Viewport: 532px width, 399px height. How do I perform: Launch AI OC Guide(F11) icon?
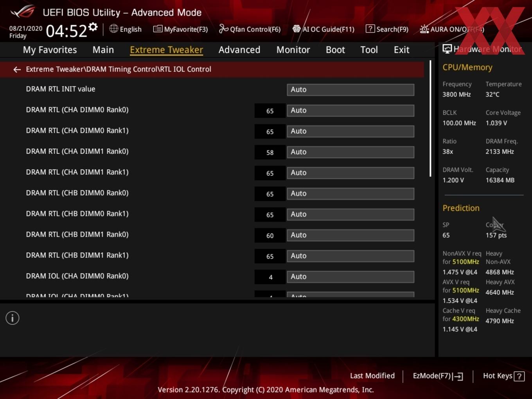click(x=297, y=29)
